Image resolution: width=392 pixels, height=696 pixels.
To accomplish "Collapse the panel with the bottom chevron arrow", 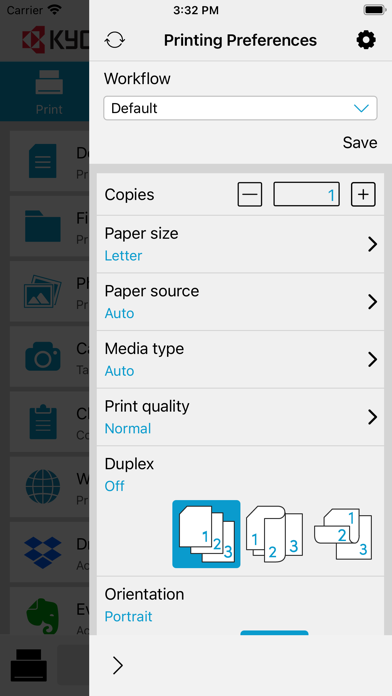I will click(117, 665).
